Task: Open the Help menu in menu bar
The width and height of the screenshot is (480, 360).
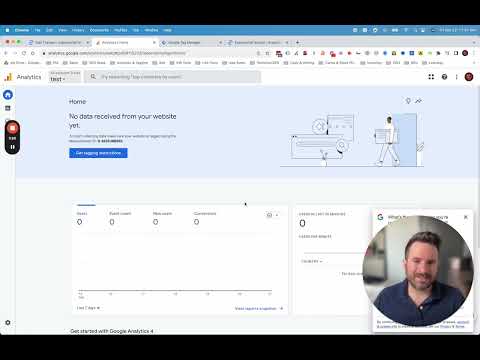Action: (x=167, y=30)
